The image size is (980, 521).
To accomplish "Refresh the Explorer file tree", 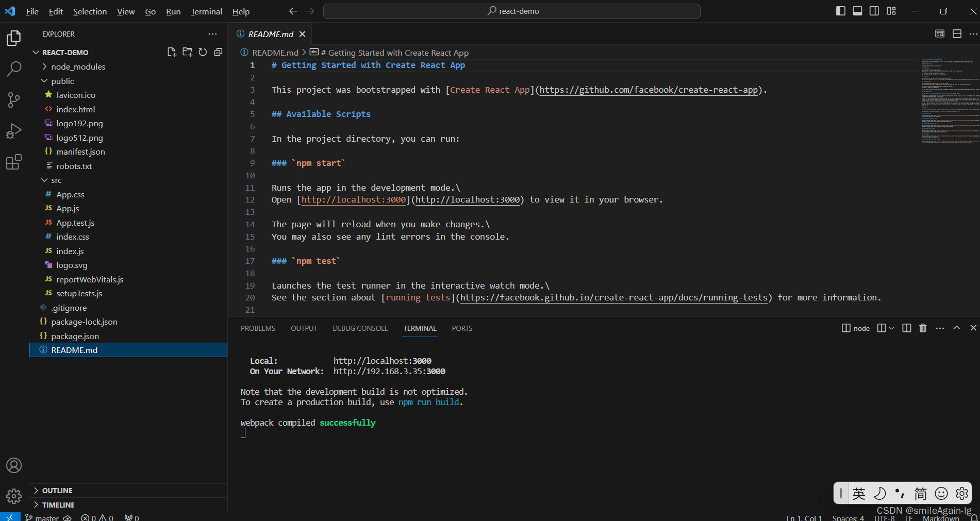I will pos(203,52).
